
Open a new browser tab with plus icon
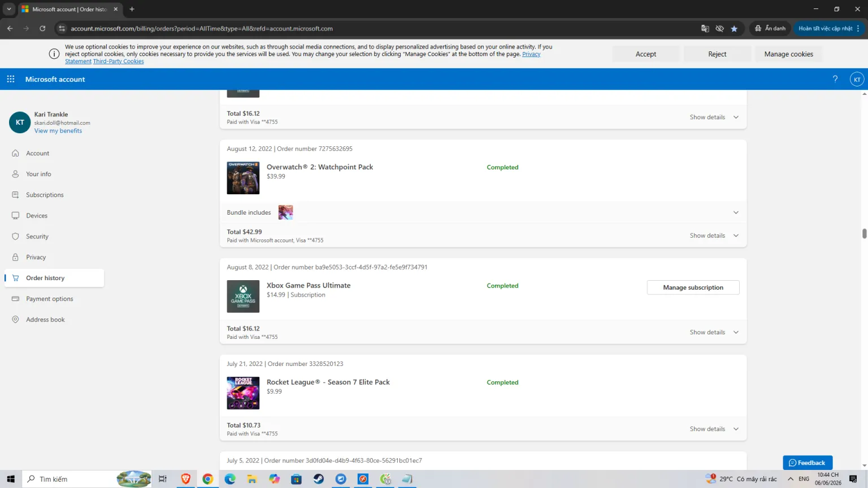click(x=132, y=9)
